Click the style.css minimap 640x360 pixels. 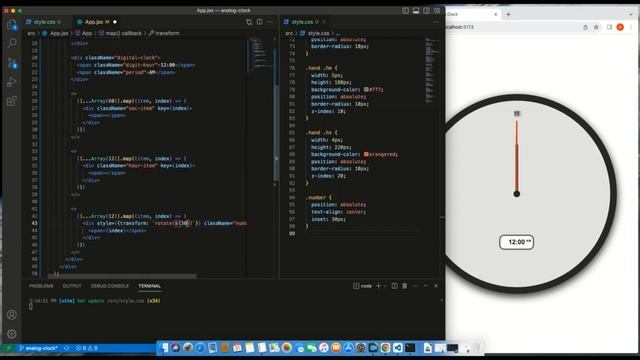(x=431, y=69)
